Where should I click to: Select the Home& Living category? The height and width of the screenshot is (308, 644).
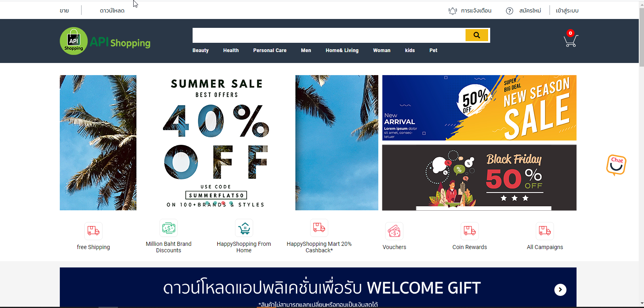pos(342,50)
